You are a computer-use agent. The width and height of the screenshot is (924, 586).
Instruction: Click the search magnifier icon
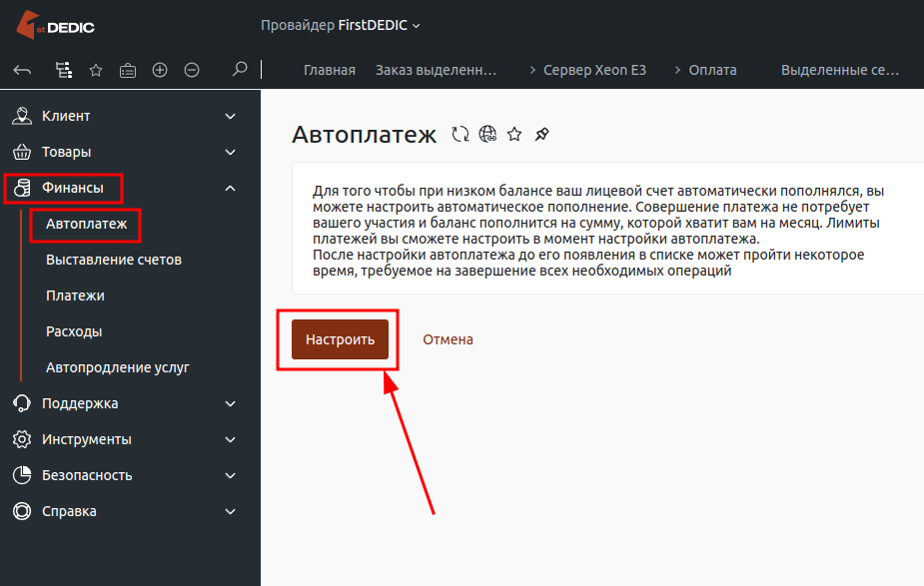pyautogui.click(x=240, y=69)
